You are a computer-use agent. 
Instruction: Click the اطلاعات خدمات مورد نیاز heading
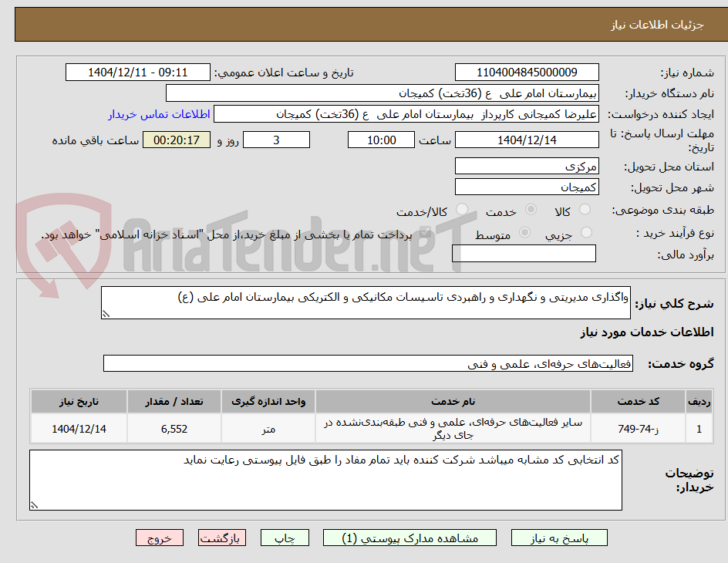point(647,332)
